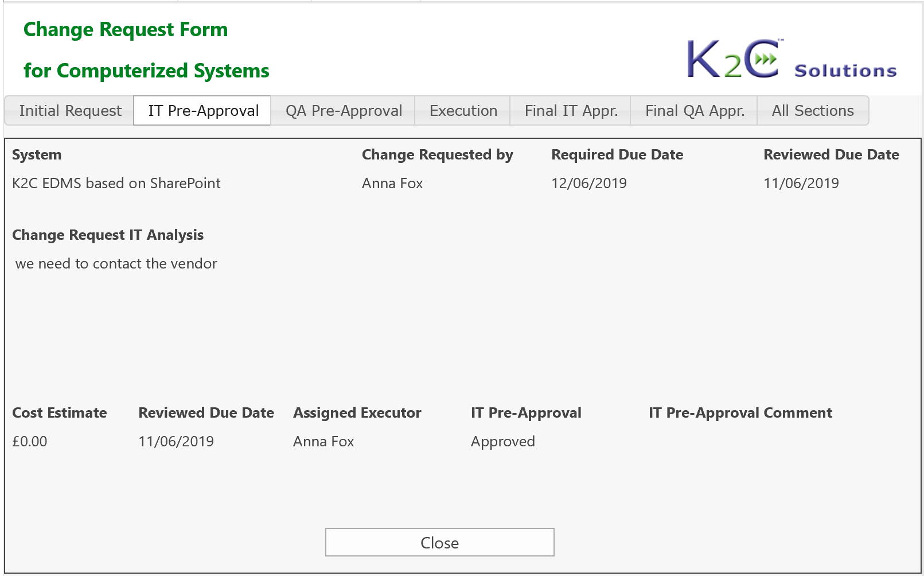Go to the Execution tab
The image size is (924, 576).
tap(463, 111)
